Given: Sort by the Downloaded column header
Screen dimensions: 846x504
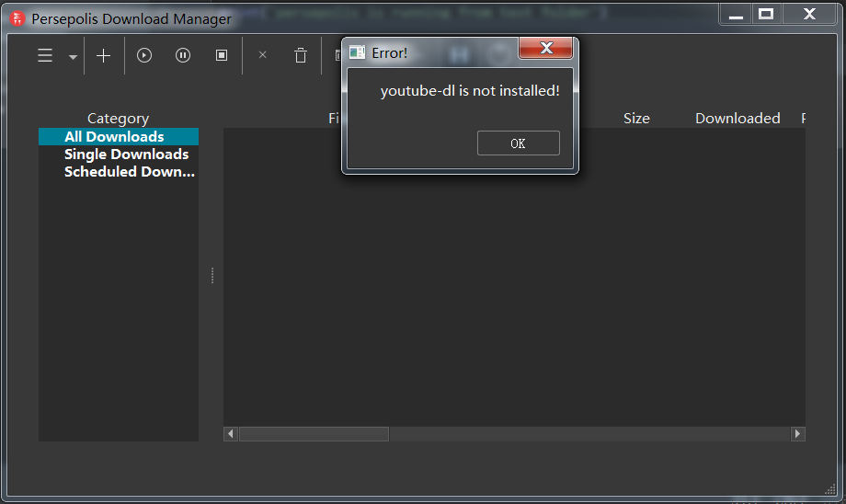Looking at the screenshot, I should (x=737, y=118).
